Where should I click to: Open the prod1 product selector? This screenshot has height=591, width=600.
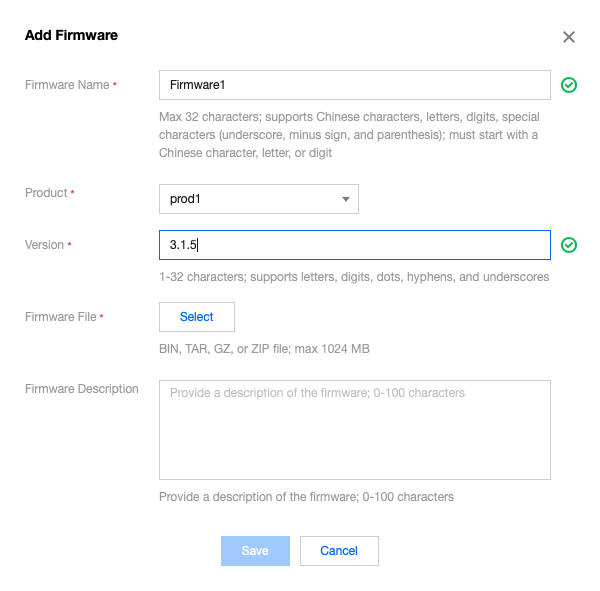(x=258, y=199)
